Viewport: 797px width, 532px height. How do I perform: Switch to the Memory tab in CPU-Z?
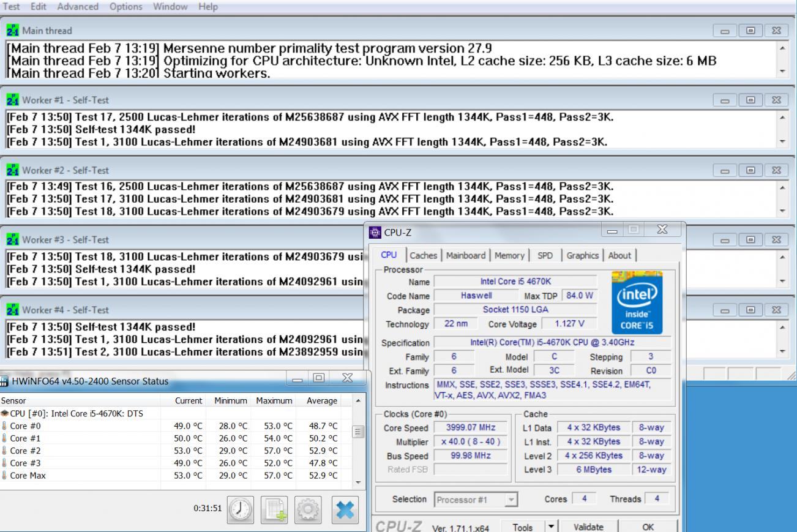point(509,255)
